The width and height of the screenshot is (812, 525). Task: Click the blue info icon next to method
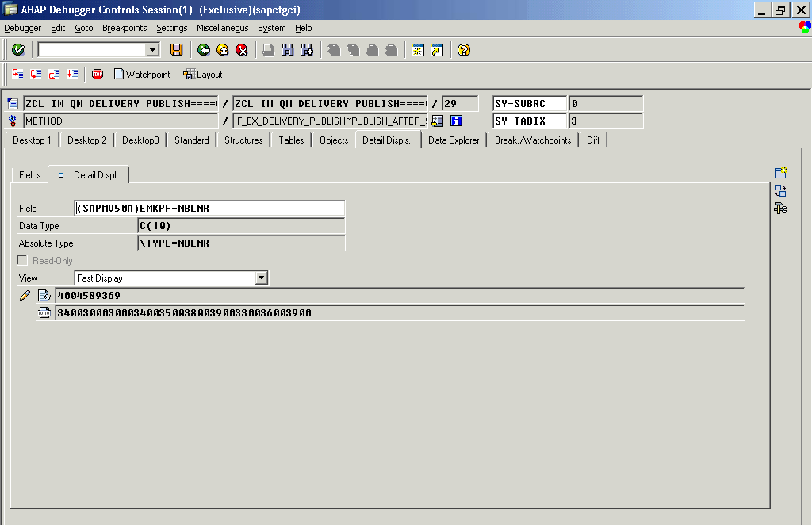pyautogui.click(x=456, y=121)
